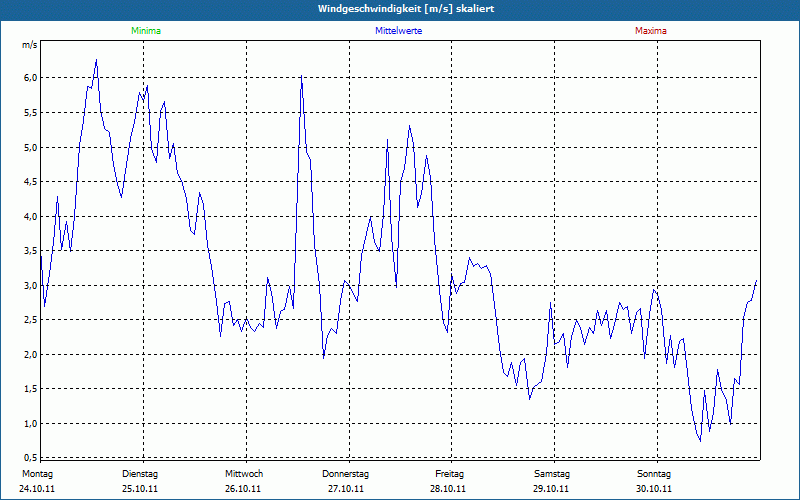Click the date 30.10.11
Viewport: 800px width, 500px height.
pos(654,489)
